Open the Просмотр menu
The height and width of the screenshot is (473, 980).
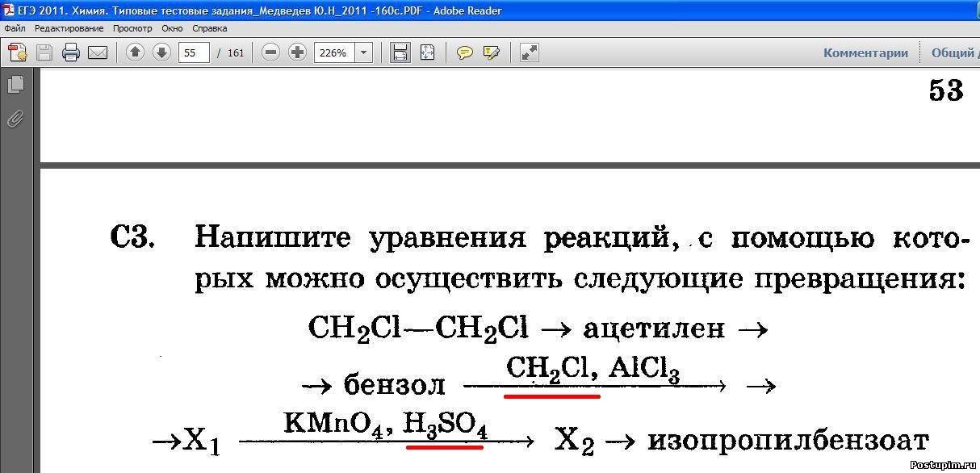point(132,28)
